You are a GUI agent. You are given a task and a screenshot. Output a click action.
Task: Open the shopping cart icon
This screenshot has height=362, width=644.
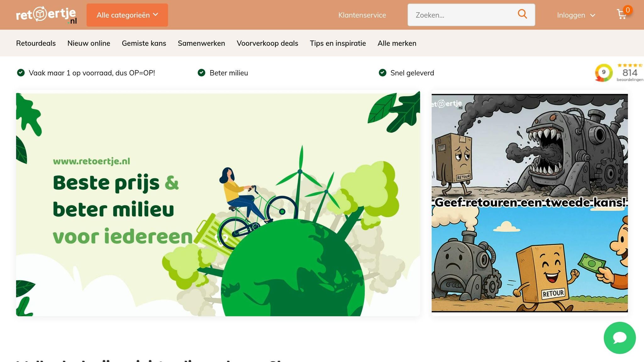[x=622, y=14]
